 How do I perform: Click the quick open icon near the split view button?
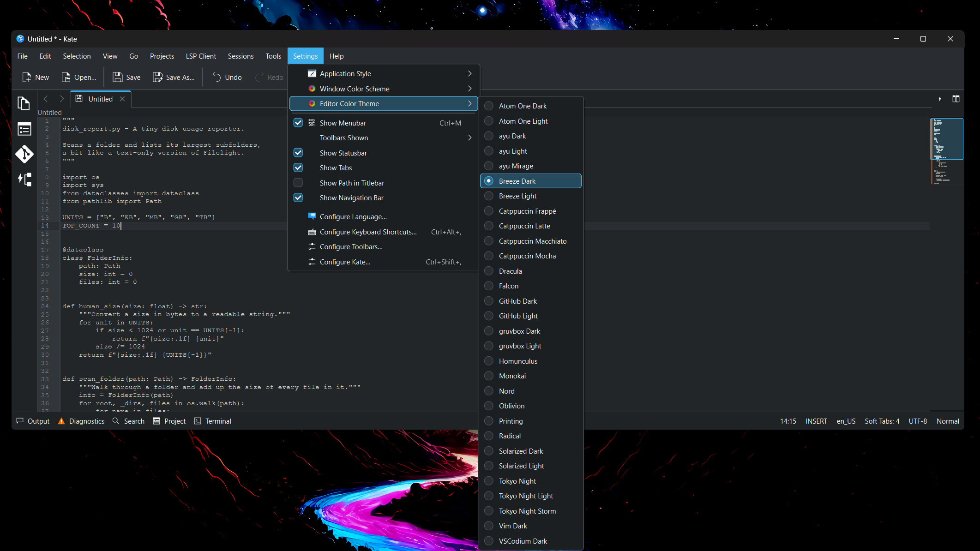tap(939, 99)
